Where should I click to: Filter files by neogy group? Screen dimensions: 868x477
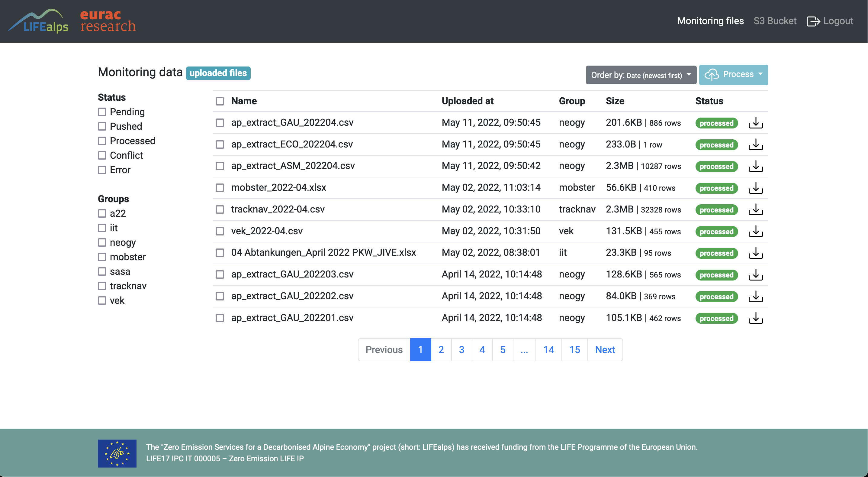coord(102,242)
